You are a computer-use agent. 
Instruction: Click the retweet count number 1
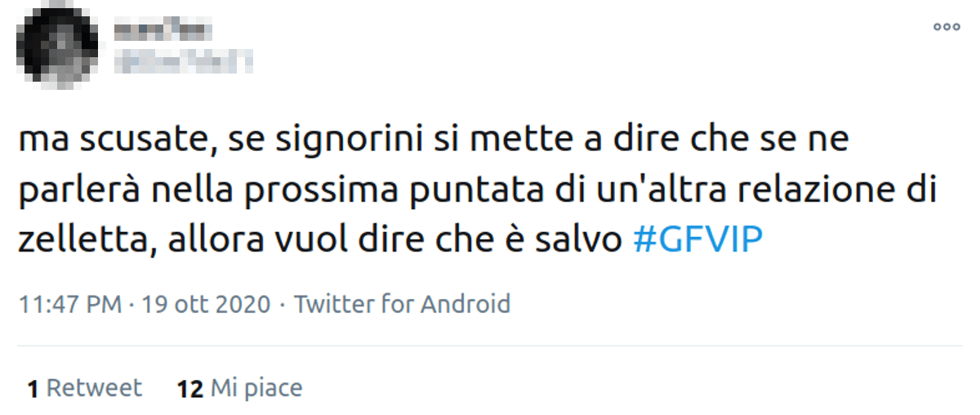(33, 389)
